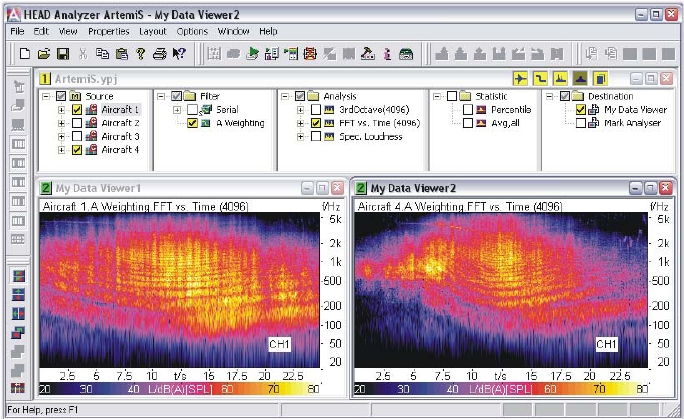Click the CH1 label in Aircraft 4 spectrogram
Viewport: 684px width, 419px height.
click(x=606, y=344)
